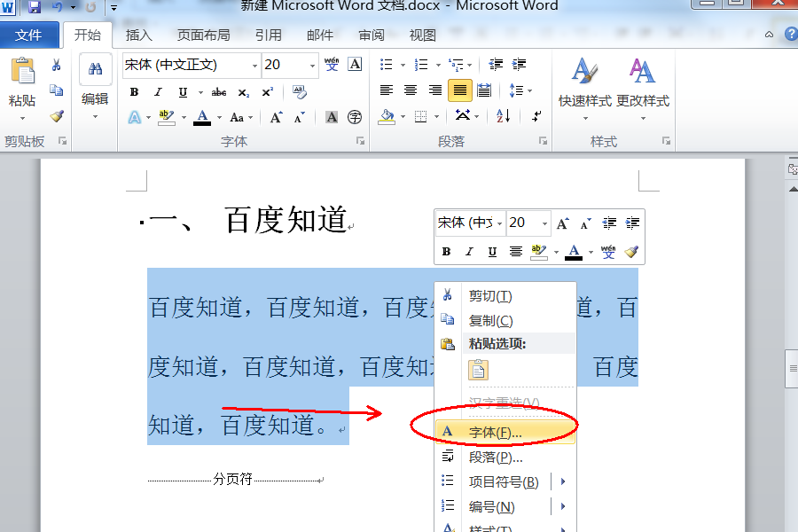The height and width of the screenshot is (532, 798).
Task: Switch to the View tab
Action: click(423, 35)
